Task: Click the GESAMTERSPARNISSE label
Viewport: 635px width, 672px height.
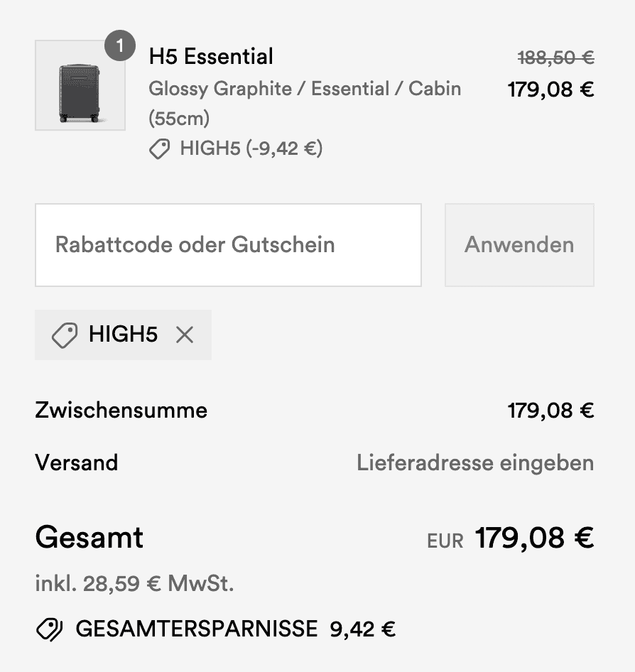Action: [x=196, y=629]
